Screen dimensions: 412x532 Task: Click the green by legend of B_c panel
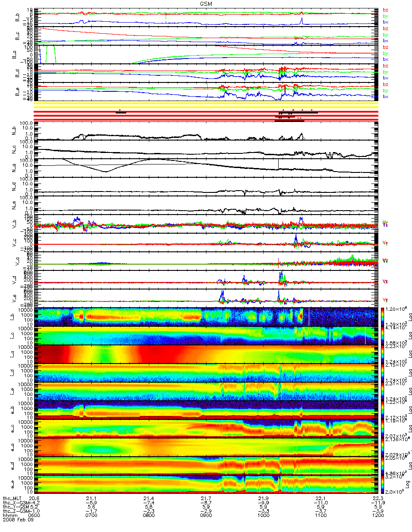pyautogui.click(x=385, y=35)
